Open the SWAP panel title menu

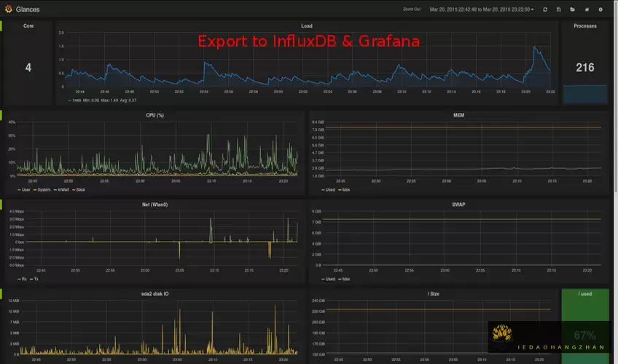458,205
